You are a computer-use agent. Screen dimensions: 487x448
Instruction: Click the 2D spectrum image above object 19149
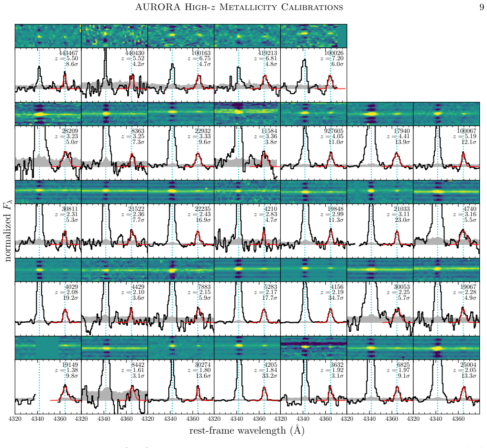tap(48, 348)
